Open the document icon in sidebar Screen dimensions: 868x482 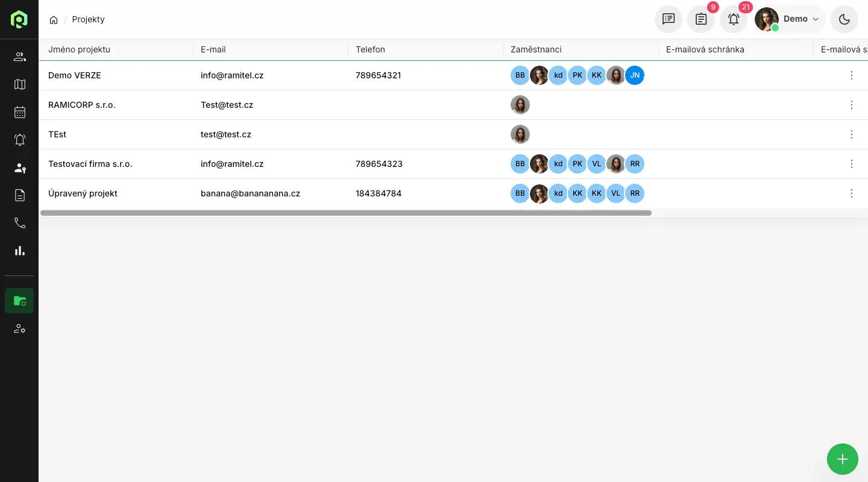click(x=20, y=195)
